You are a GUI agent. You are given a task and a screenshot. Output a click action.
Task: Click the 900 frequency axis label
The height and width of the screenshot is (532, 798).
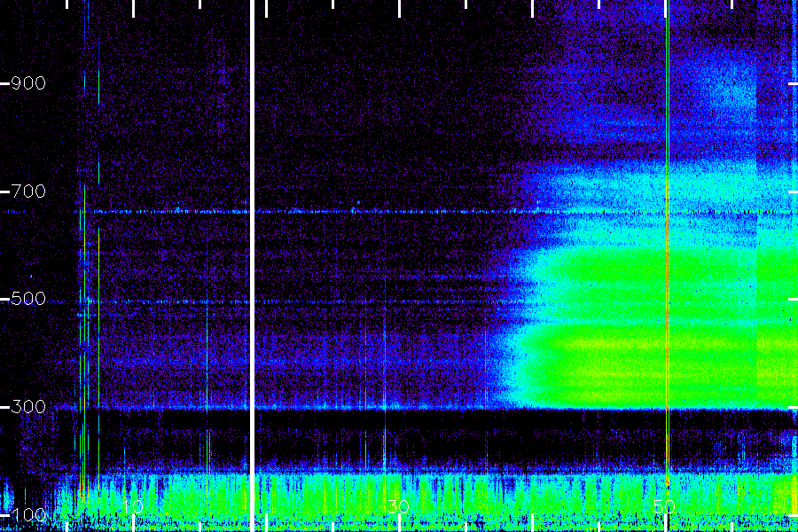coord(28,83)
